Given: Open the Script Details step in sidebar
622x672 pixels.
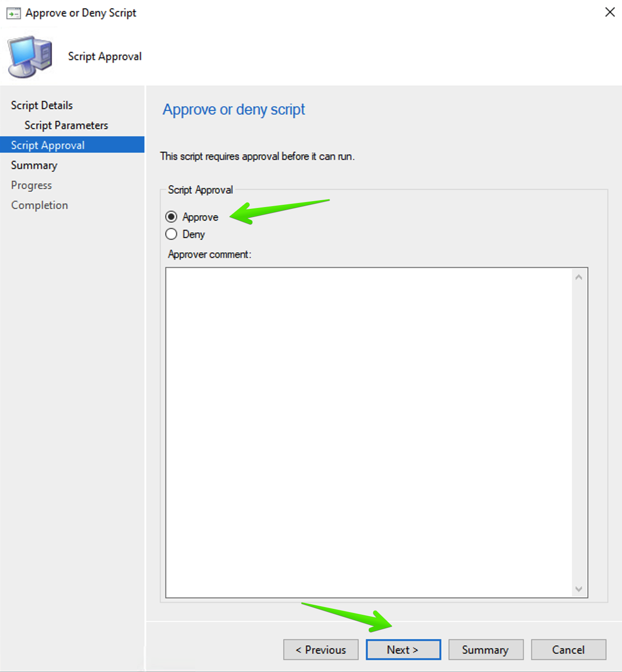Looking at the screenshot, I should (42, 105).
